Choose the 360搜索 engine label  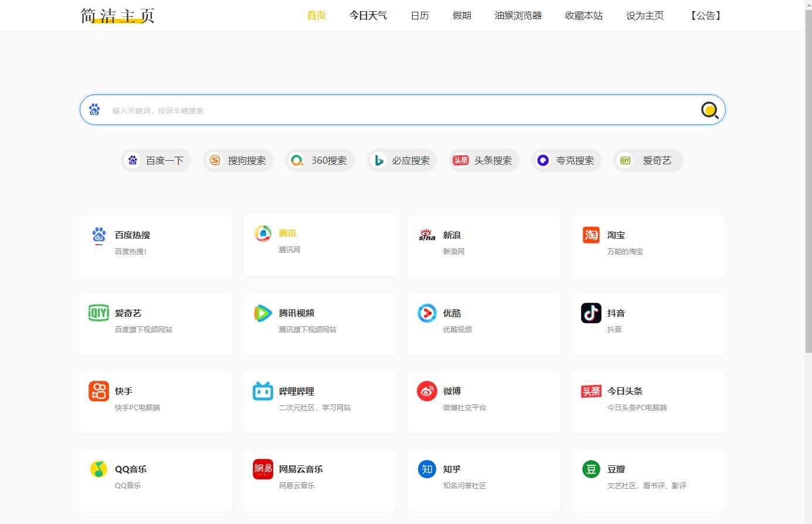329,160
